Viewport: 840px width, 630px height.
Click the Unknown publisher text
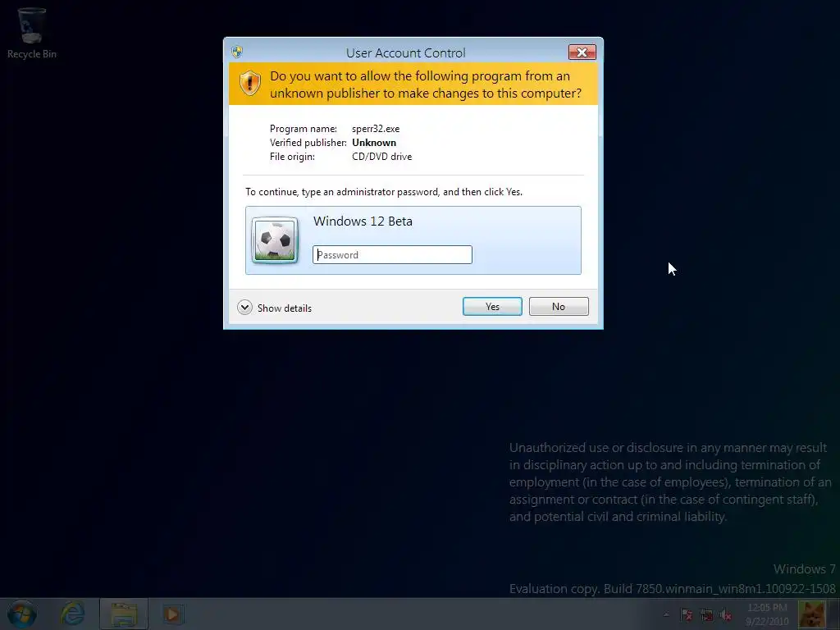[x=374, y=143]
